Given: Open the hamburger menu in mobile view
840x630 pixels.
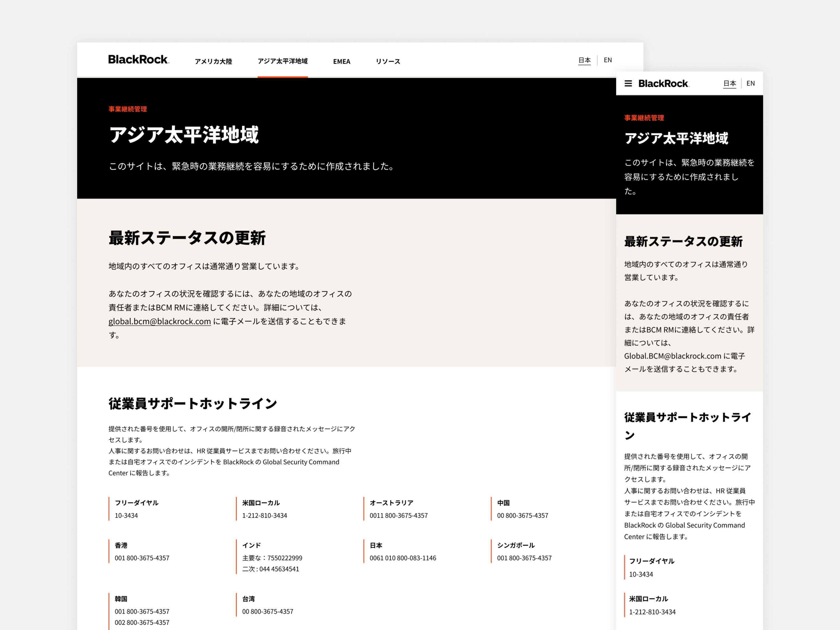Looking at the screenshot, I should tap(628, 83).
